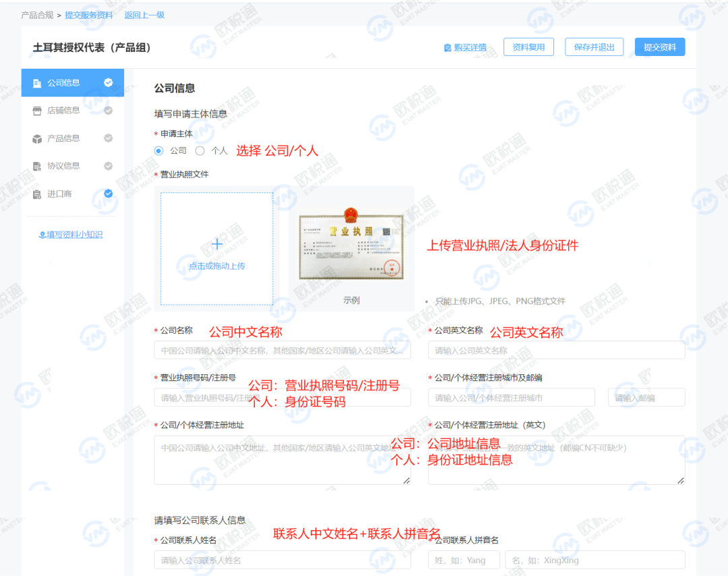Click the 保存并退出 button

(594, 47)
